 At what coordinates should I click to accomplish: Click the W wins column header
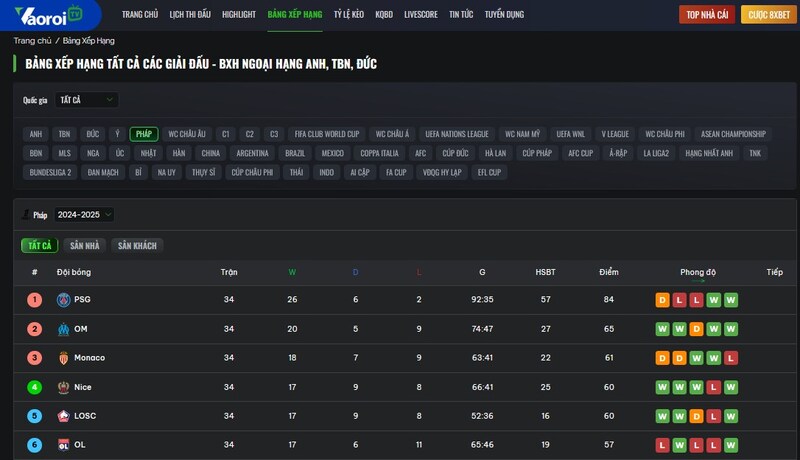pyautogui.click(x=292, y=272)
